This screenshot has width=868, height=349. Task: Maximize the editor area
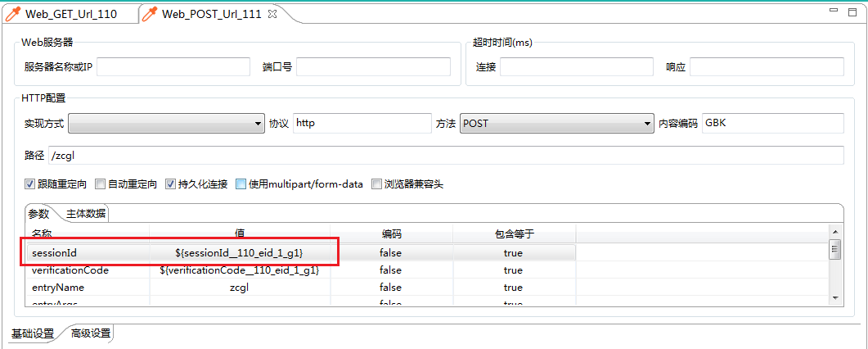852,11
